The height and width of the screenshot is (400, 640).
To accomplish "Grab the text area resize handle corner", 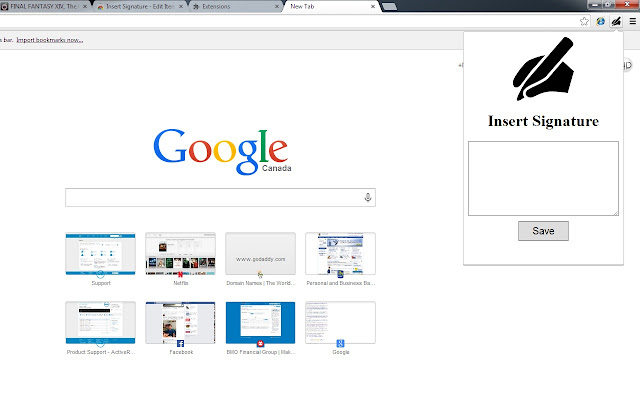I will click(616, 213).
